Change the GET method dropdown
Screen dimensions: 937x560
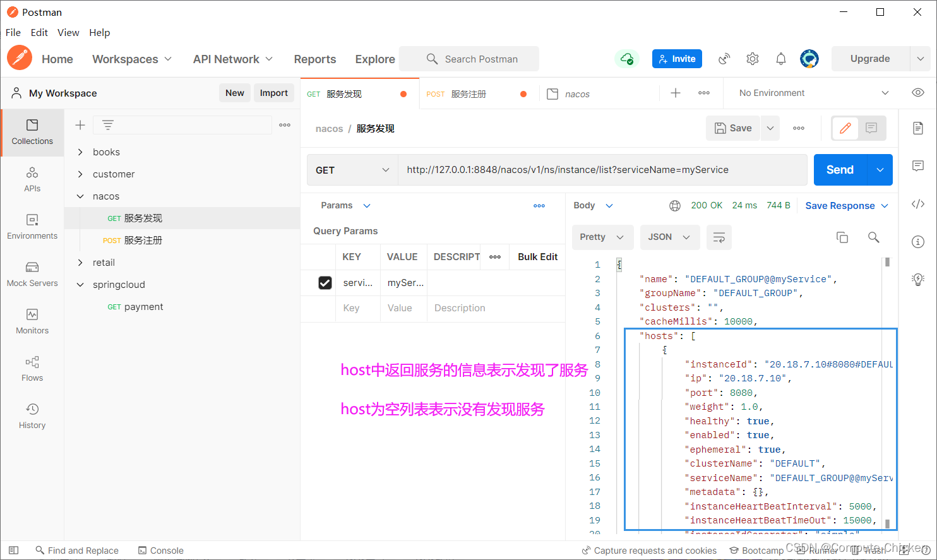(352, 170)
